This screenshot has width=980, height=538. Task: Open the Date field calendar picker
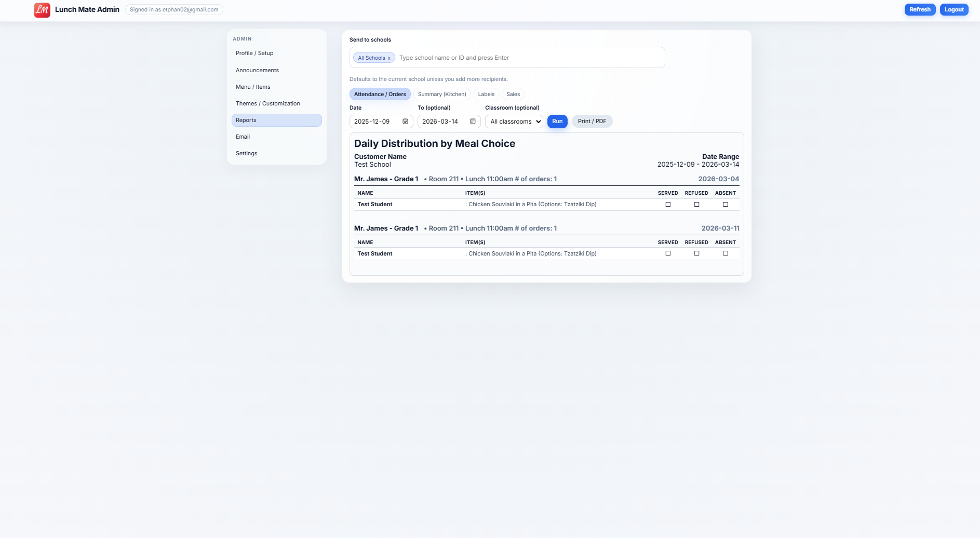[x=405, y=122]
